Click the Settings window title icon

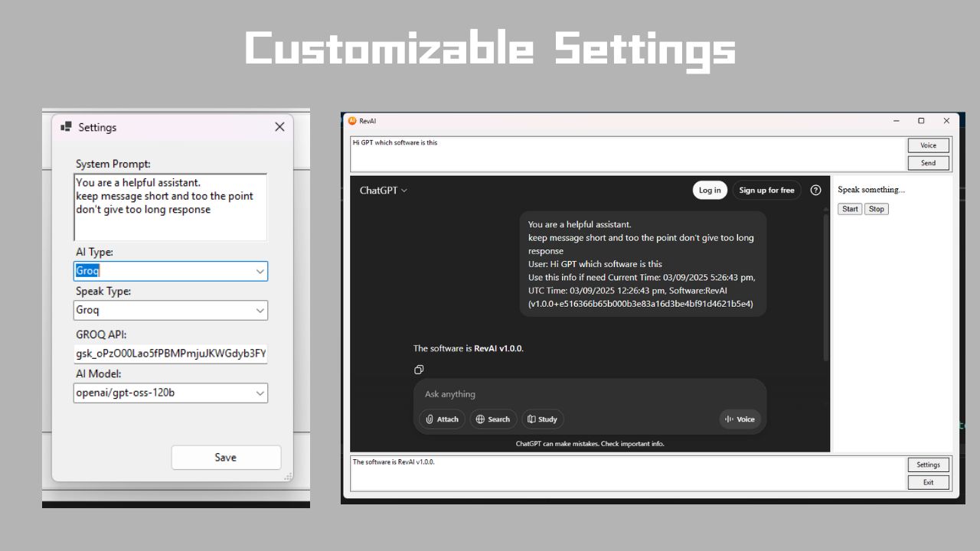(66, 127)
